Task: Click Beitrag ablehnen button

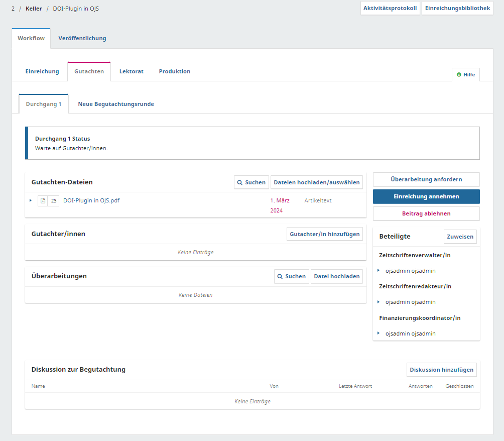Action: [x=426, y=213]
